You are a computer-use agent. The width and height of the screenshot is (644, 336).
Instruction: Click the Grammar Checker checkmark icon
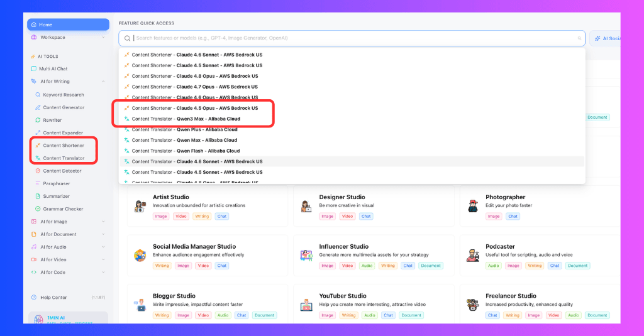pos(38,209)
